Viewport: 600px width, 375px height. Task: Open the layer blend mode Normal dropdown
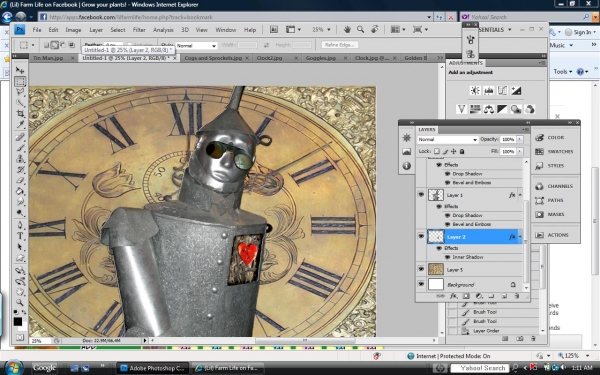point(448,139)
